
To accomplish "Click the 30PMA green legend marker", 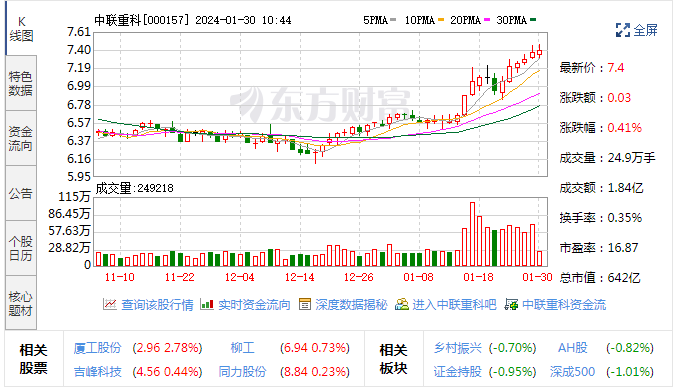I will (533, 20).
